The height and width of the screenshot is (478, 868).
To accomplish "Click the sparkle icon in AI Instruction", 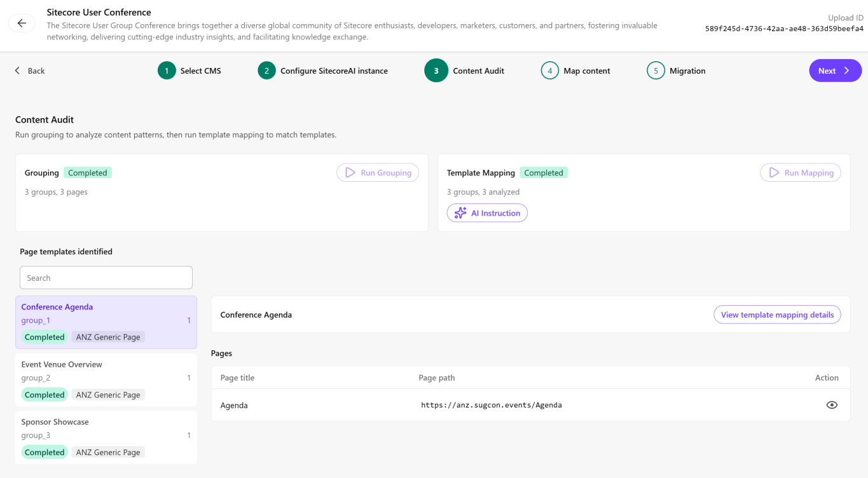I will (x=460, y=213).
